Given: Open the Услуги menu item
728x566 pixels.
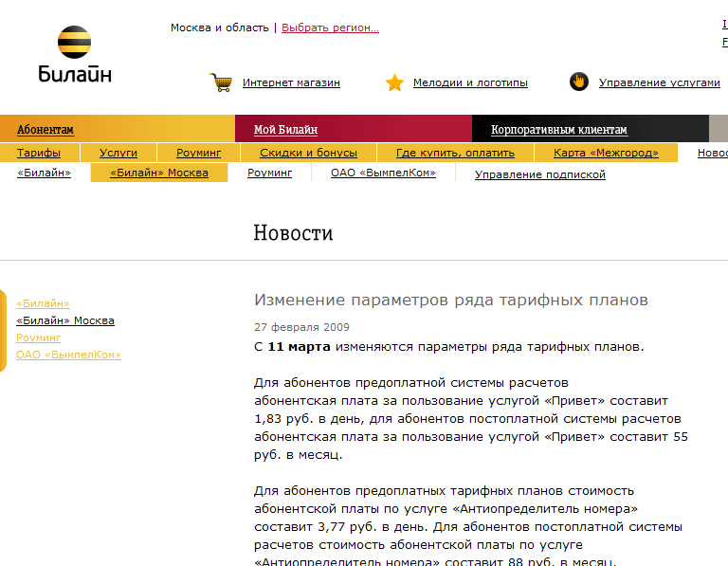Looking at the screenshot, I should 118,153.
